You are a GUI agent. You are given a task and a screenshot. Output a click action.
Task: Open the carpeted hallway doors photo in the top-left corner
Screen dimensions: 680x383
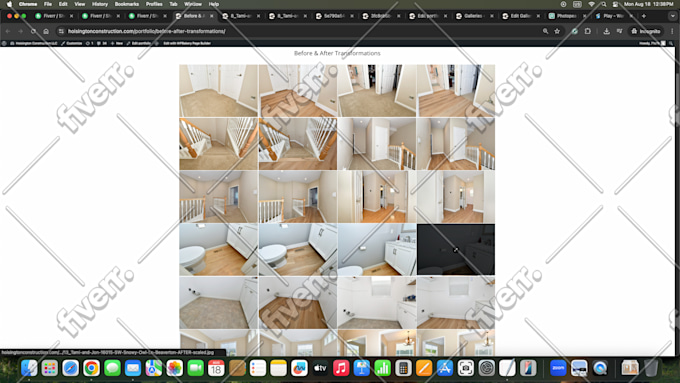coord(219,91)
